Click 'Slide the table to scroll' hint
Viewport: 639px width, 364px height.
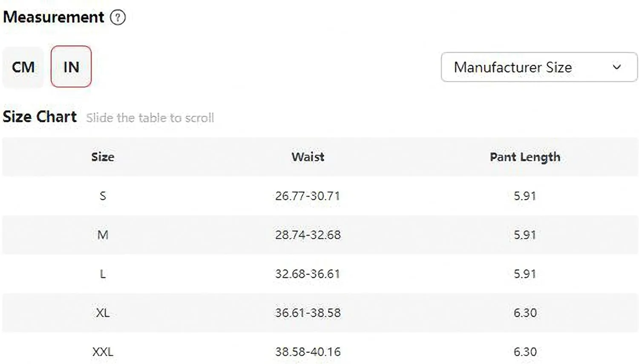(150, 118)
